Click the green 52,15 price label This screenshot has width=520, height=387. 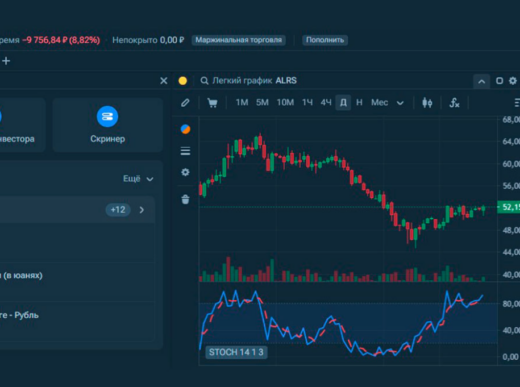(509, 207)
